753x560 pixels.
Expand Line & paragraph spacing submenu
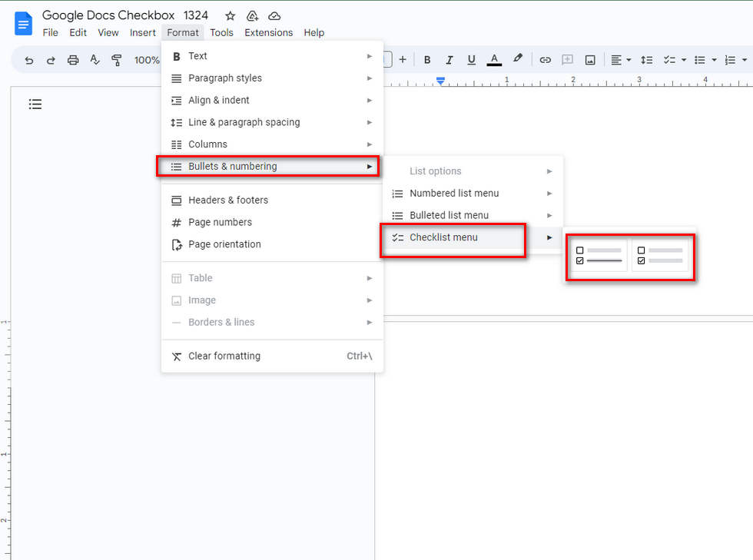pos(272,122)
